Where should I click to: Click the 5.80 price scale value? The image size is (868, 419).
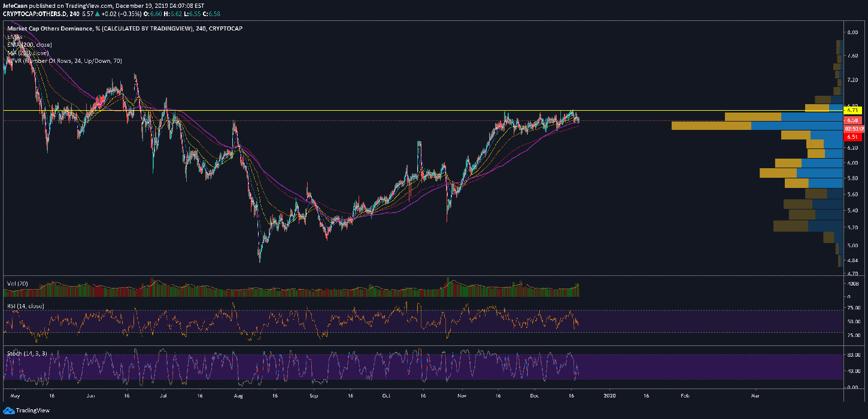(x=852, y=178)
